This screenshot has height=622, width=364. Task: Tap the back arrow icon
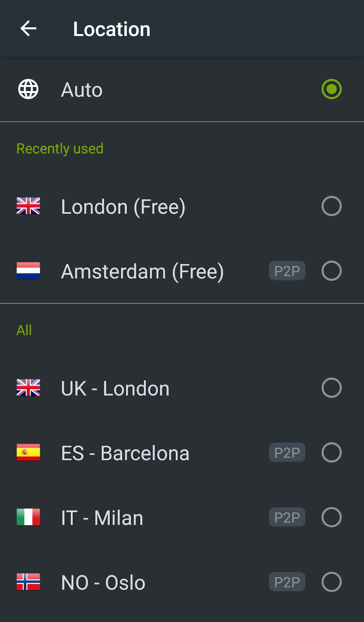coord(29,29)
